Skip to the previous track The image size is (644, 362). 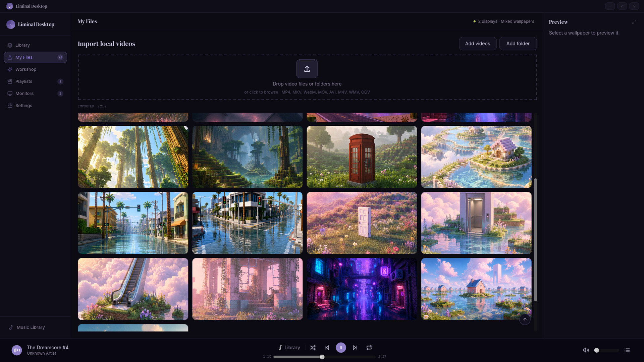point(327,348)
